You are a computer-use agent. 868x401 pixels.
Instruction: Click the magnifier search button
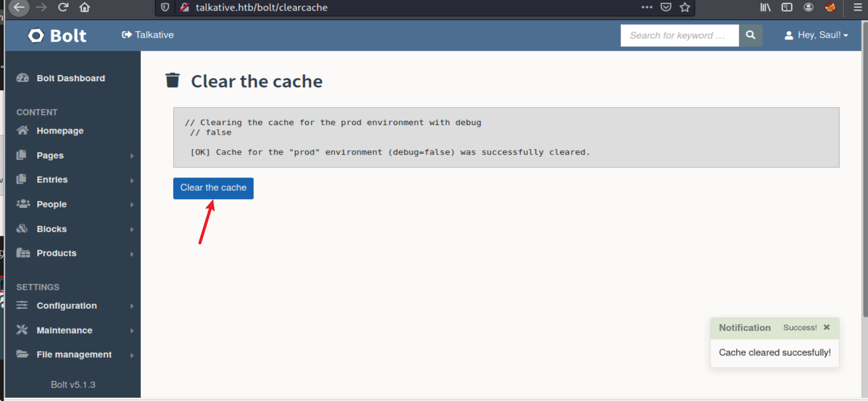[751, 35]
